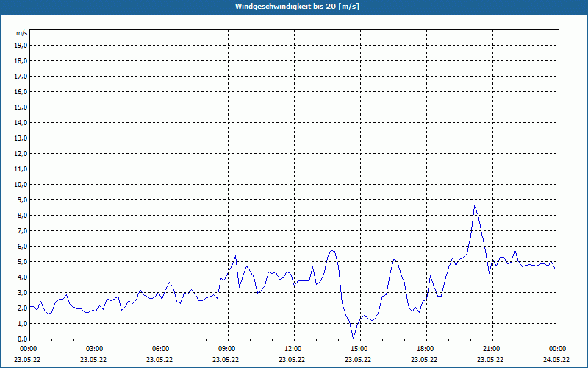Click the 8,0 y-axis label
This screenshot has height=368, width=588.
tap(23, 216)
